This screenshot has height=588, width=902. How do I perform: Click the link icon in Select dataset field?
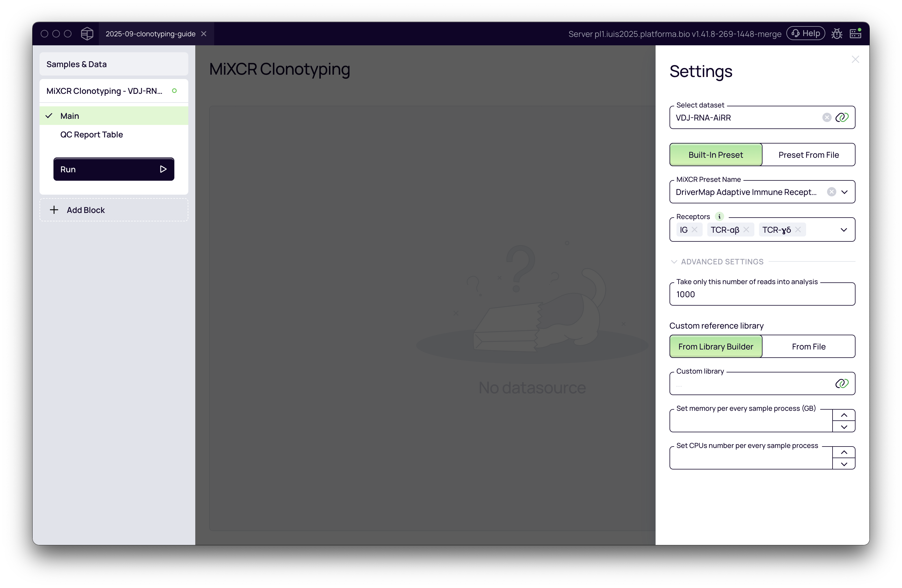click(842, 117)
